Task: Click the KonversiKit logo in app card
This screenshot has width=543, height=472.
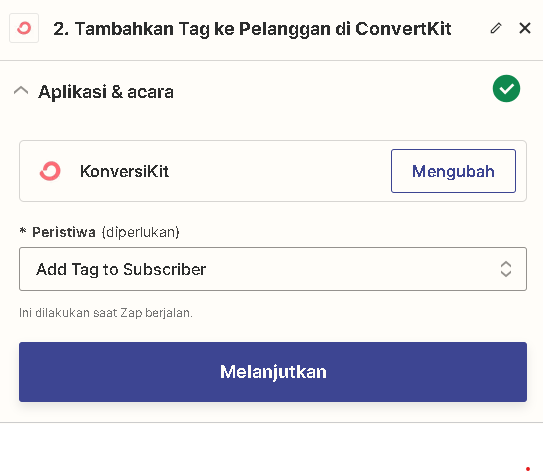Action: [50, 171]
